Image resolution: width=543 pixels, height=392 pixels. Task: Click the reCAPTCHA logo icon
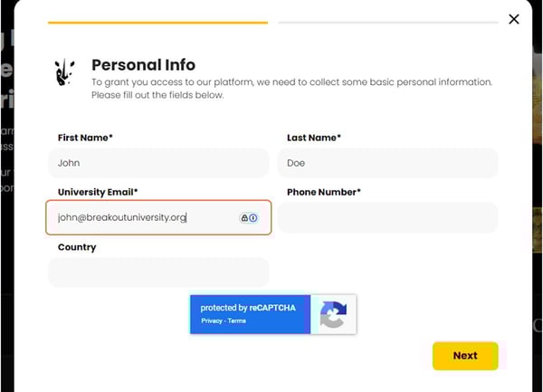pyautogui.click(x=333, y=314)
